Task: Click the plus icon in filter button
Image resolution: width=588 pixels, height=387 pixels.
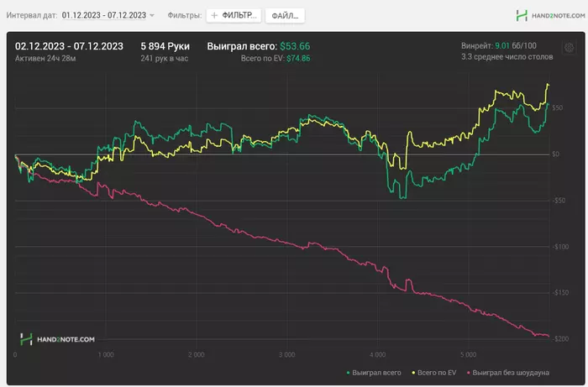Action: (x=214, y=15)
